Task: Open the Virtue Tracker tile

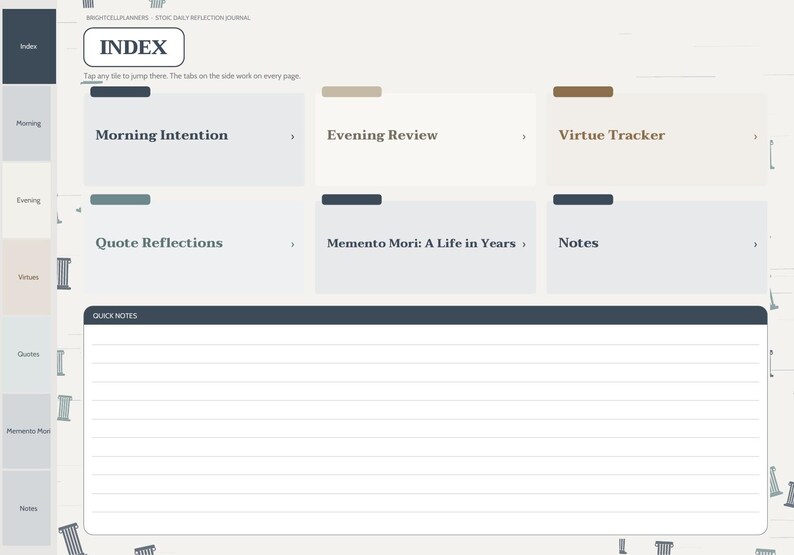Action: point(657,139)
